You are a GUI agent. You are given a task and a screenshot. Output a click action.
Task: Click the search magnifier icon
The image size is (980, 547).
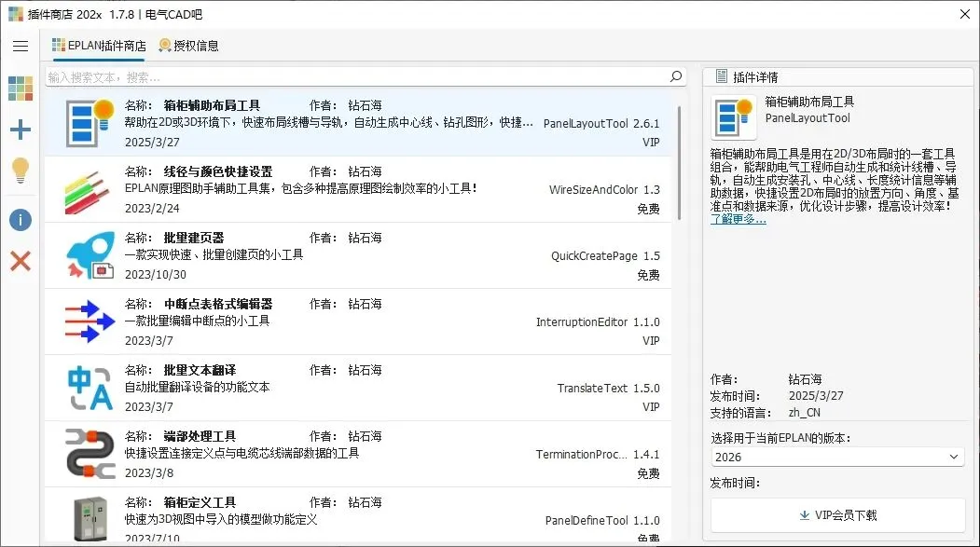[676, 76]
